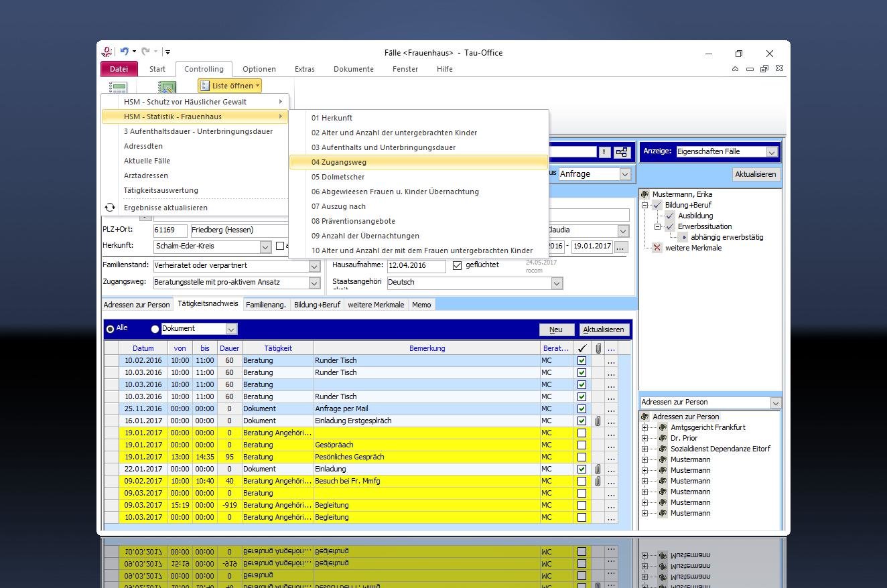Check the box for Pesönliches Gespräch row
This screenshot has width=887, height=588.
point(582,457)
